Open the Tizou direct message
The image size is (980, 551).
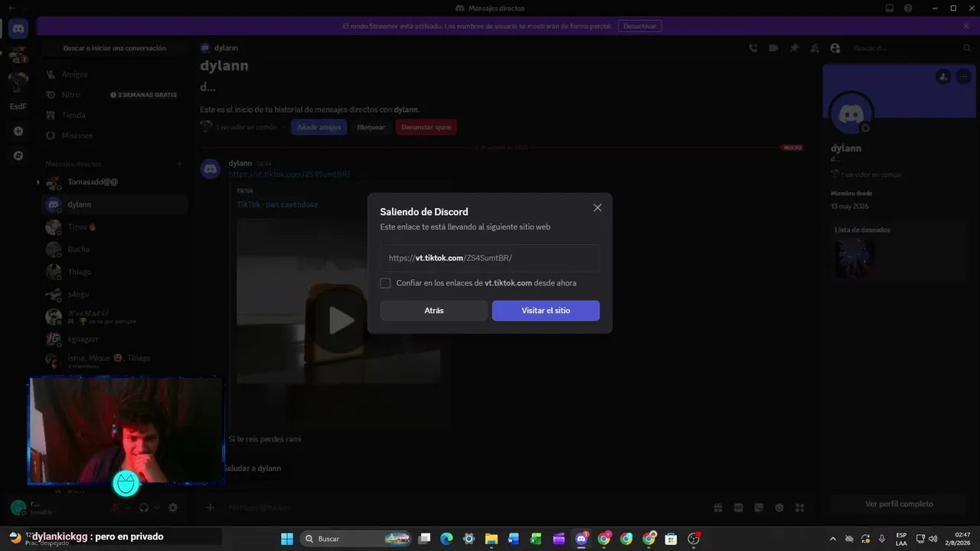(115, 227)
